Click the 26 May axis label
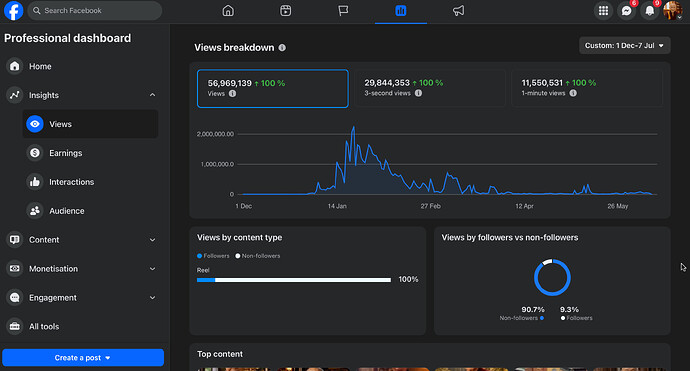690x371 pixels. click(618, 206)
